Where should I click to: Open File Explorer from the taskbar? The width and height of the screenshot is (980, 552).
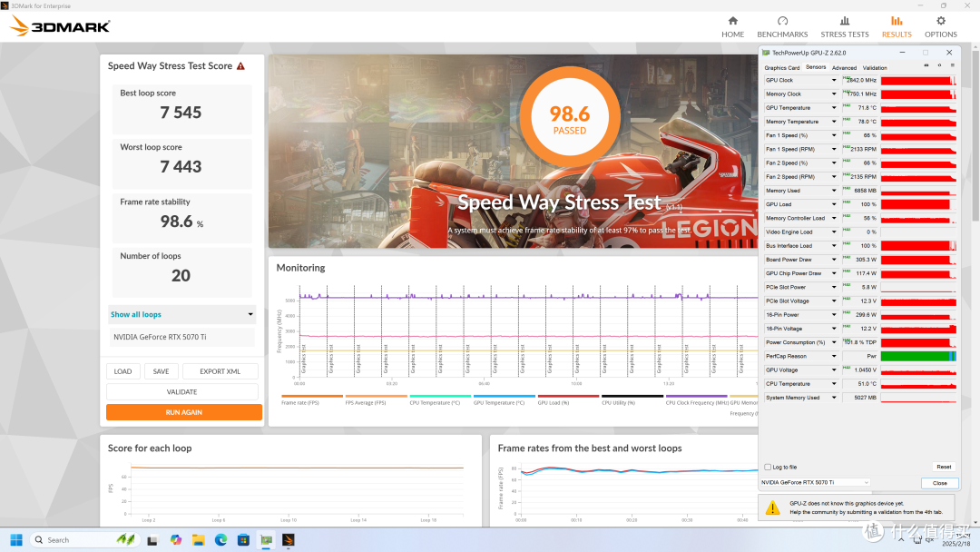198,539
